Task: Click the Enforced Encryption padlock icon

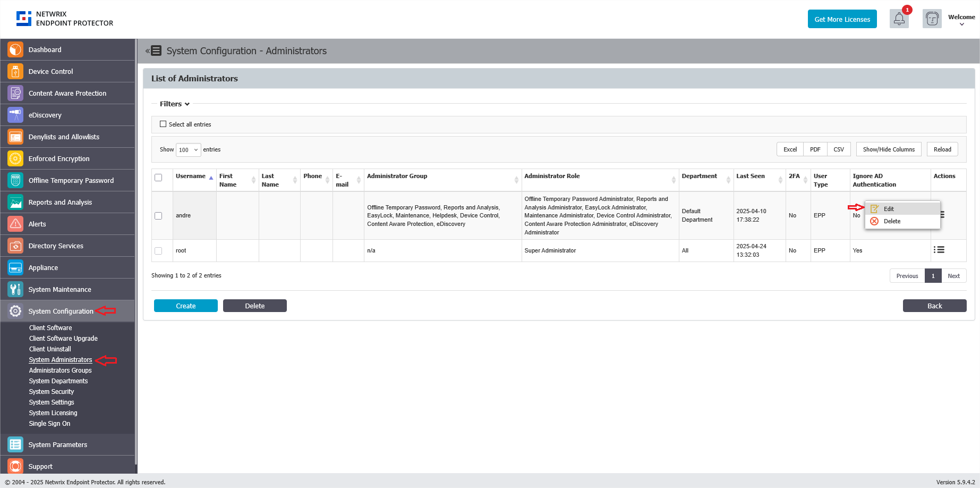Action: click(14, 158)
